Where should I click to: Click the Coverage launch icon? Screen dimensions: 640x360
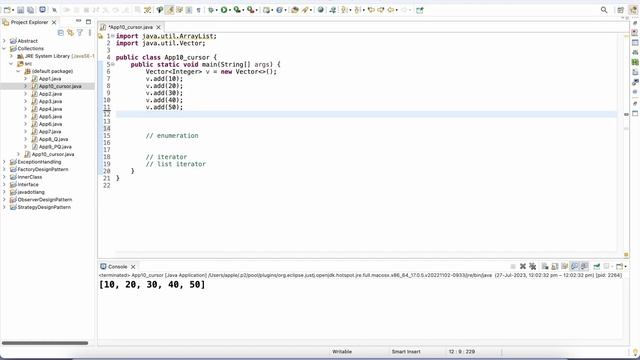[237, 10]
